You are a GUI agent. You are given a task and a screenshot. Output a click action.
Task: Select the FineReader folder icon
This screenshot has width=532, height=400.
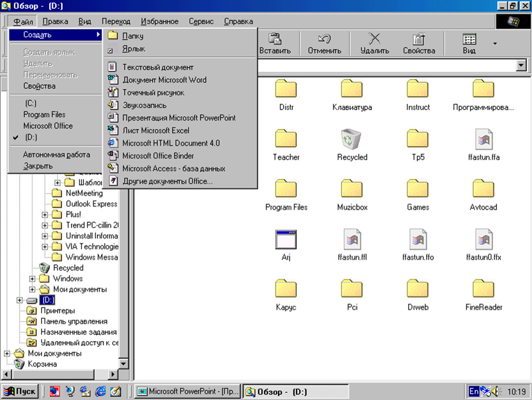(x=483, y=288)
